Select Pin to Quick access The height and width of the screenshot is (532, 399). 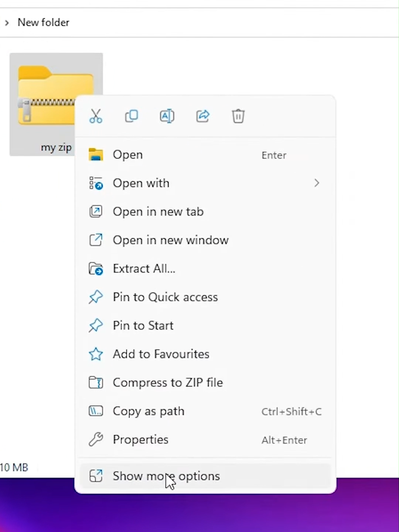205,297
